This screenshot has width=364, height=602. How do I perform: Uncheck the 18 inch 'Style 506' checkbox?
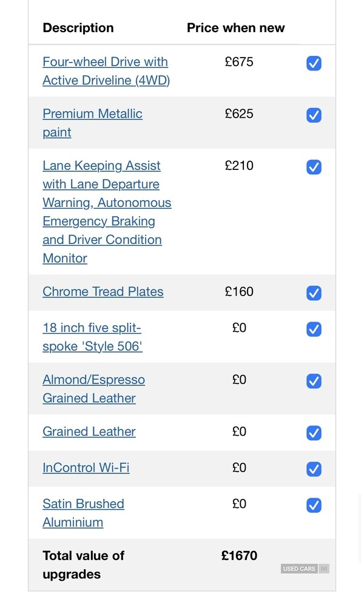click(x=314, y=329)
